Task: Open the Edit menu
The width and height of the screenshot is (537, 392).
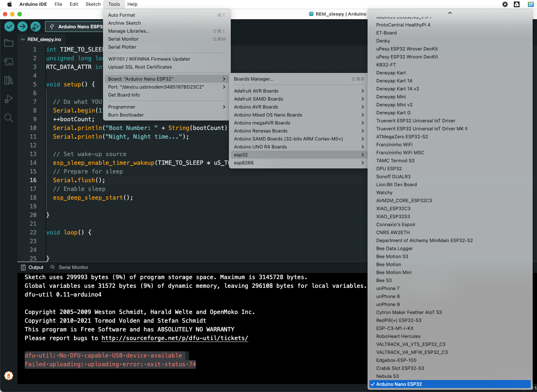Action: point(74,4)
